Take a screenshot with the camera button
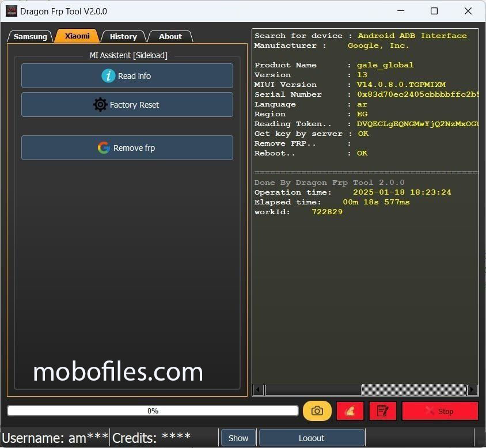 [317, 411]
